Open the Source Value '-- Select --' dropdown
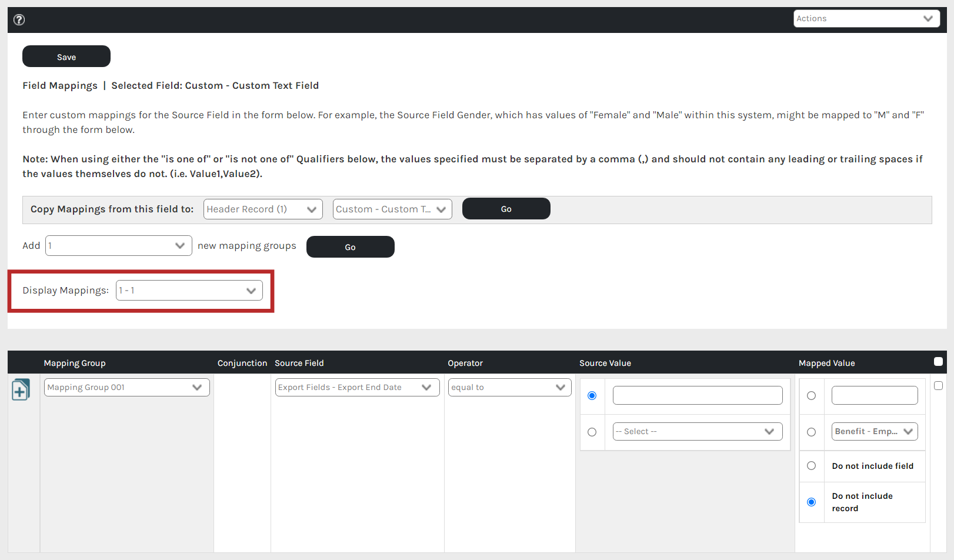954x560 pixels. click(x=698, y=432)
